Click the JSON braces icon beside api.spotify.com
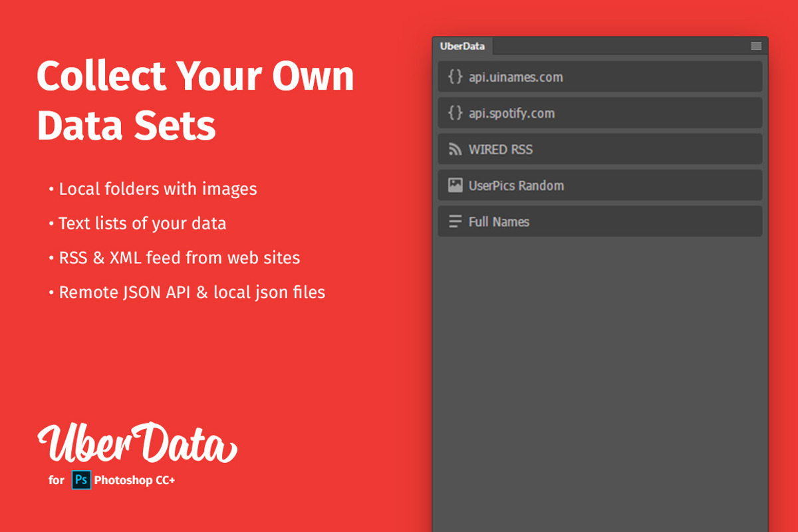The width and height of the screenshot is (798, 532). 455,113
